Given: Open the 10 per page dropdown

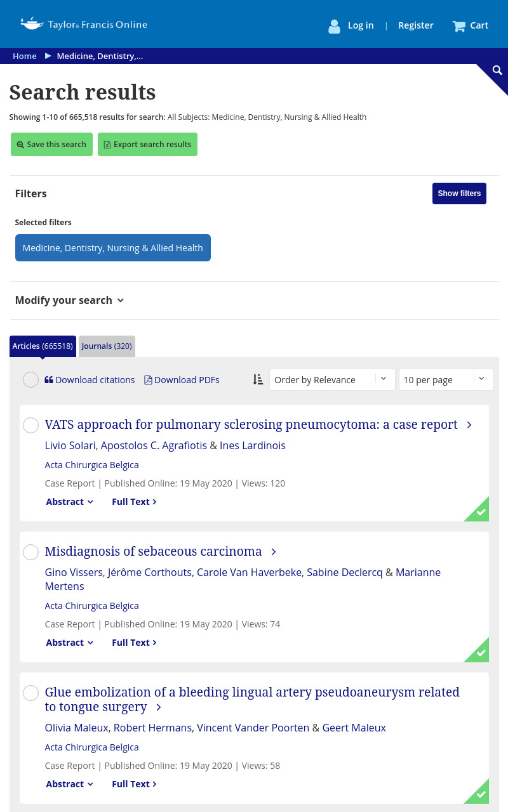Looking at the screenshot, I should coord(446,379).
